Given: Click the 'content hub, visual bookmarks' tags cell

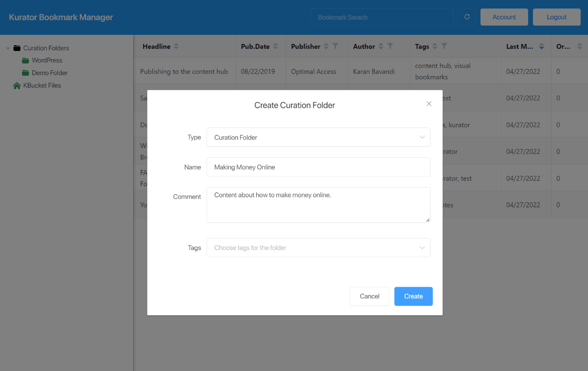Looking at the screenshot, I should 443,71.
